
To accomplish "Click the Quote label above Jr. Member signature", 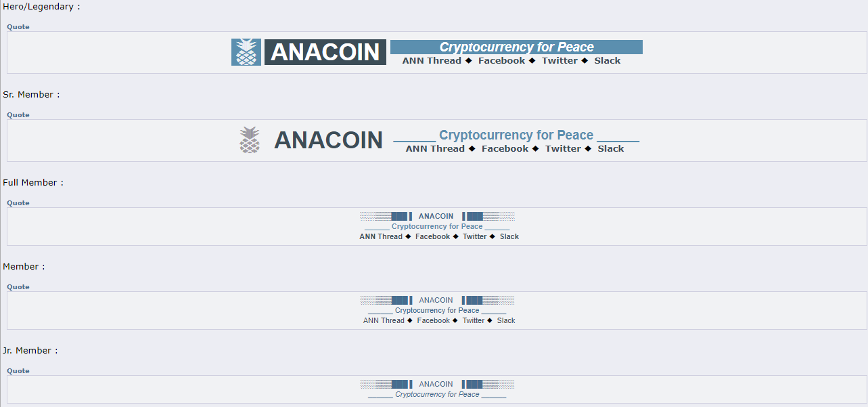I will coord(18,371).
